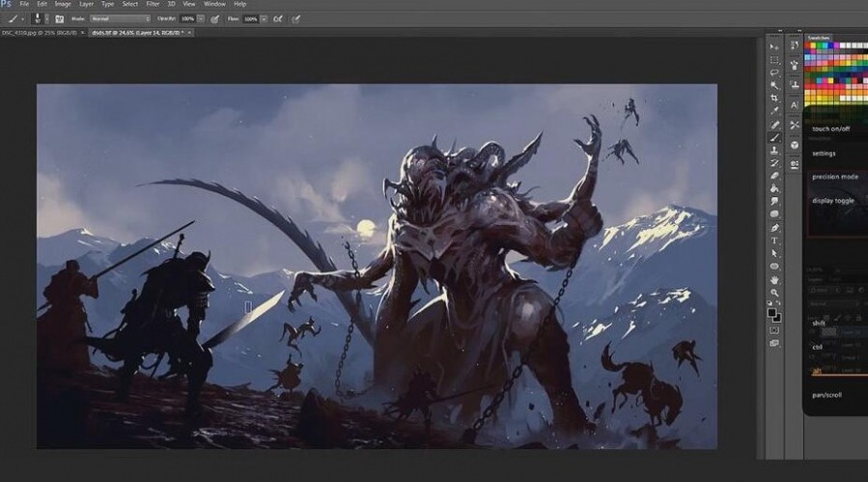
Task: Switch to the Swatches panel tab
Action: 819,38
